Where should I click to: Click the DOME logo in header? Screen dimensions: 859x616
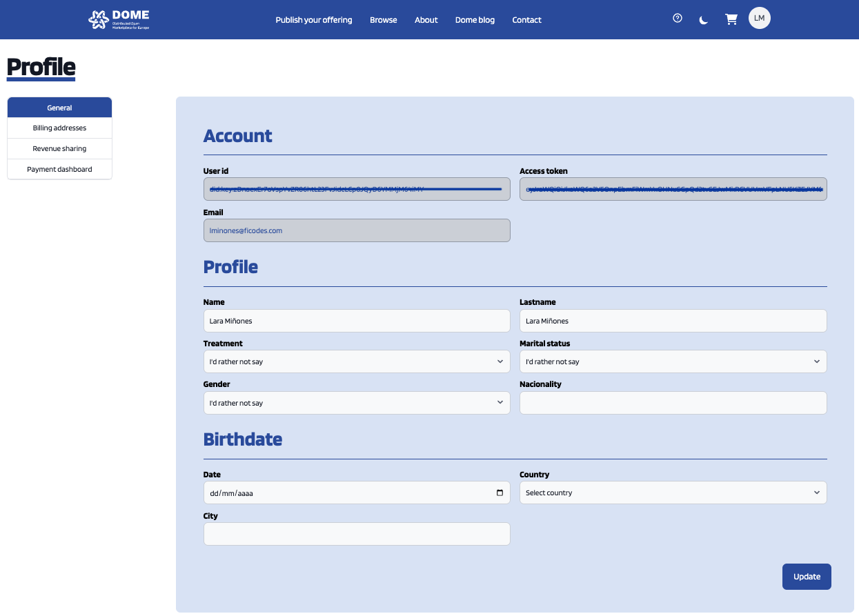click(x=119, y=19)
